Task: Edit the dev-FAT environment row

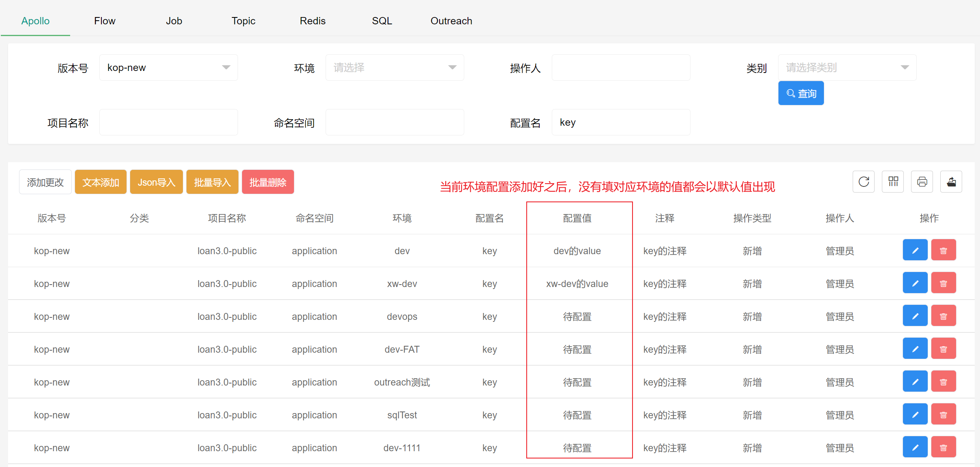Action: pos(915,349)
